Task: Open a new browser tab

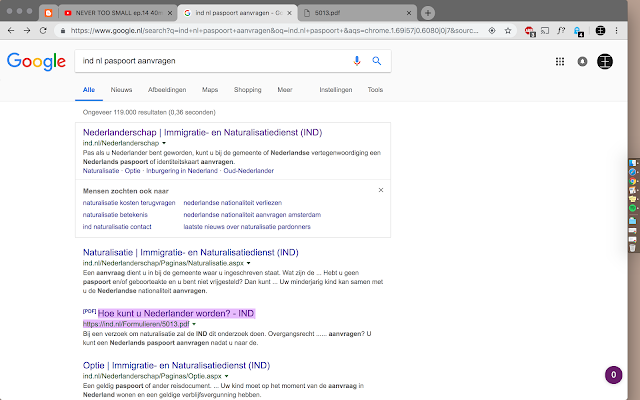Action: coord(427,13)
